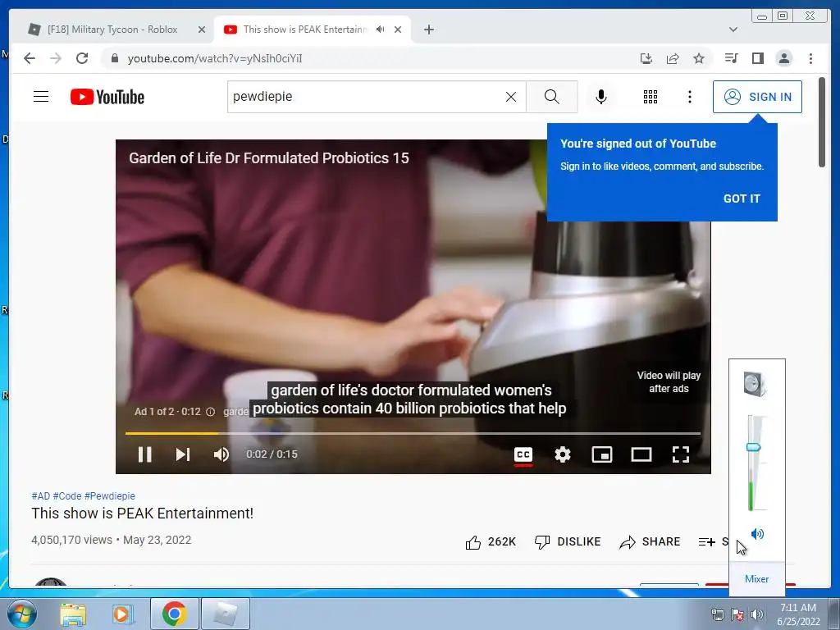Launch Windows Media Player from taskbar
Screen dimensions: 840x630
click(x=122, y=614)
